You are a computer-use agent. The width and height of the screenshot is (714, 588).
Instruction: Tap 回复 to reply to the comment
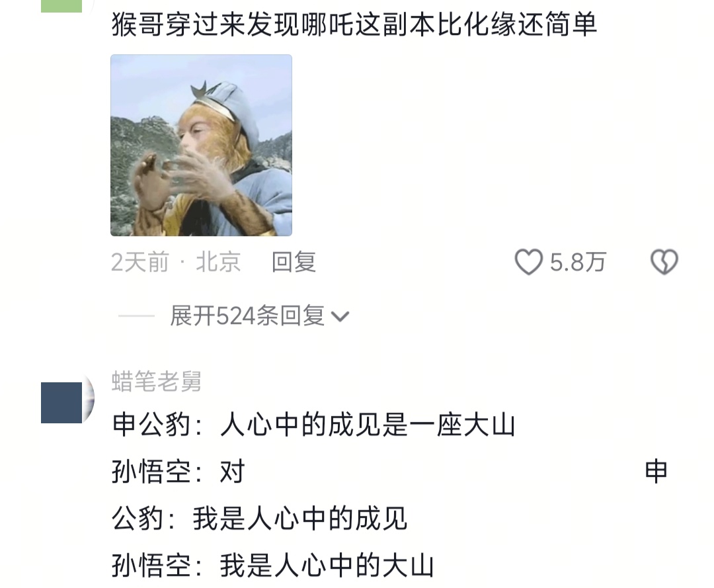click(294, 263)
